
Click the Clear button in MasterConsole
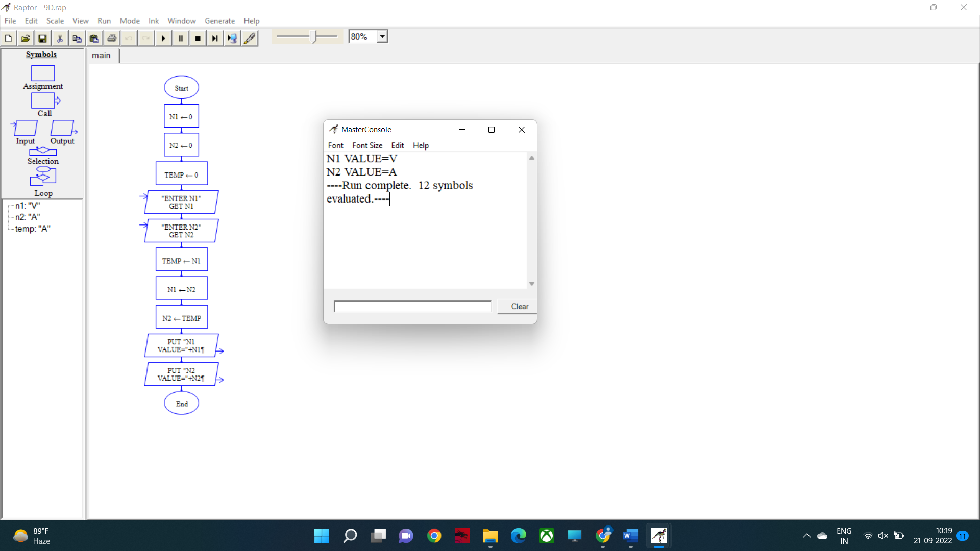pyautogui.click(x=519, y=306)
